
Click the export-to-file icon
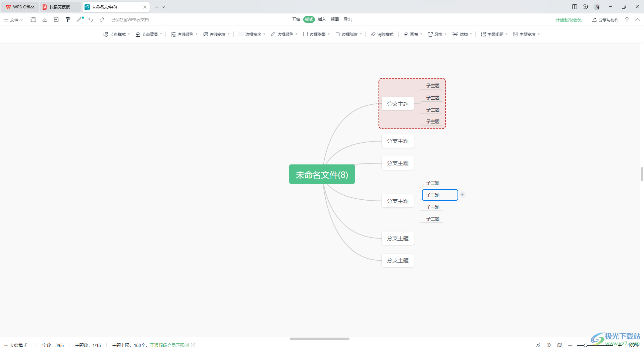point(56,20)
